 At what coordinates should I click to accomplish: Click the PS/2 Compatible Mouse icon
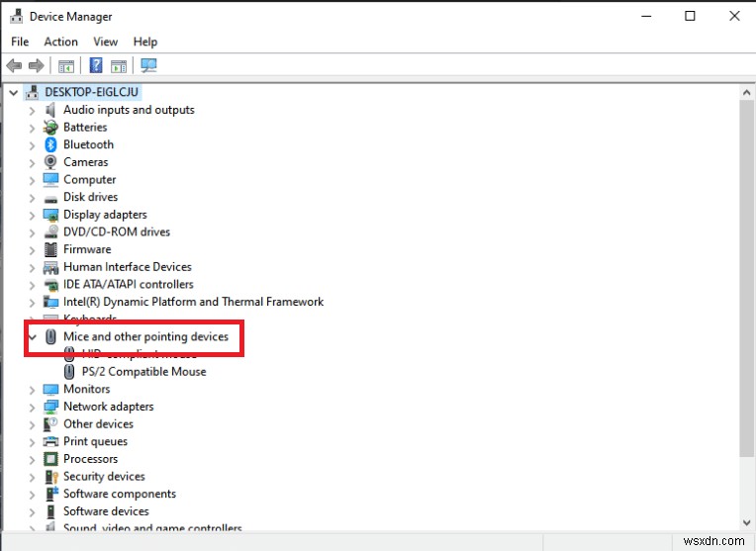[x=69, y=372]
